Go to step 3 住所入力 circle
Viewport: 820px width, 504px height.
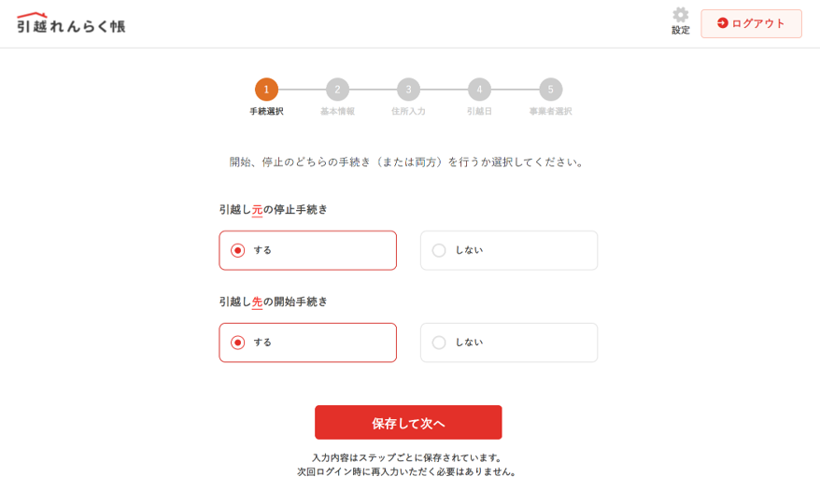[x=408, y=90]
